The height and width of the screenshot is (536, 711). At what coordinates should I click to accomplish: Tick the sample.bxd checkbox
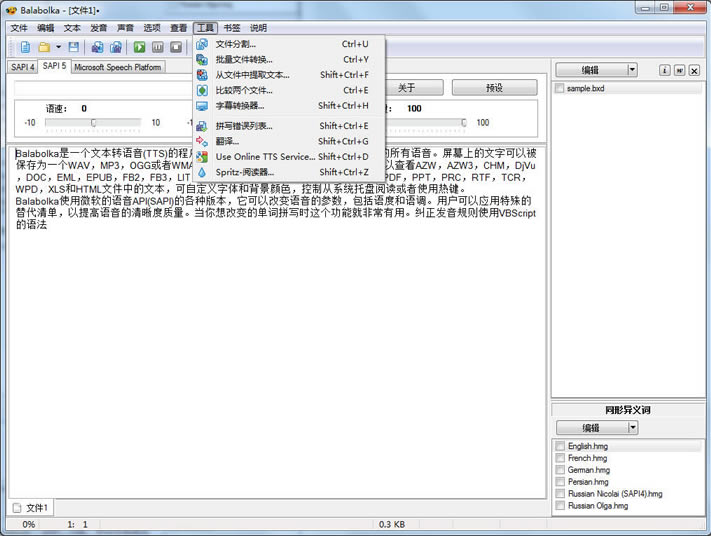coord(560,89)
